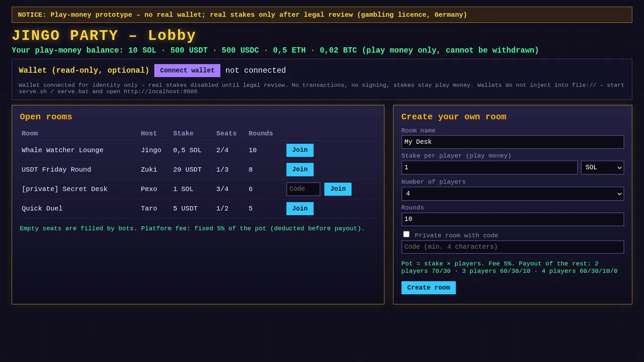Click the Whale Watcher Lounge room name
644x362 pixels.
pos(62,150)
